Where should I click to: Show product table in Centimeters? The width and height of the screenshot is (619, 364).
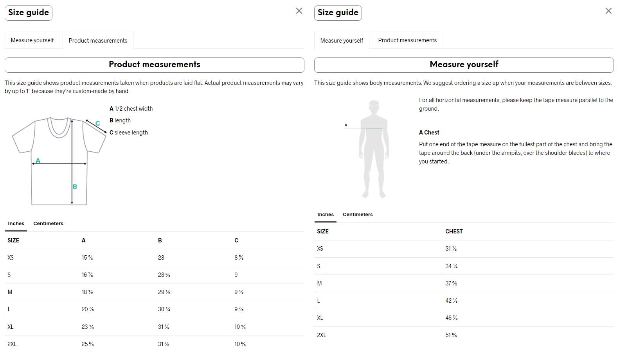(x=48, y=224)
